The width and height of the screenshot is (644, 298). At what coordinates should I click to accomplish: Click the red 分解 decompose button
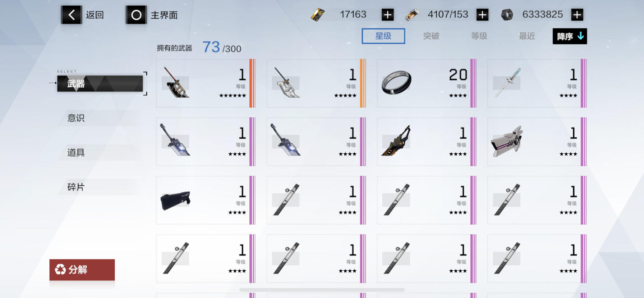click(x=82, y=270)
